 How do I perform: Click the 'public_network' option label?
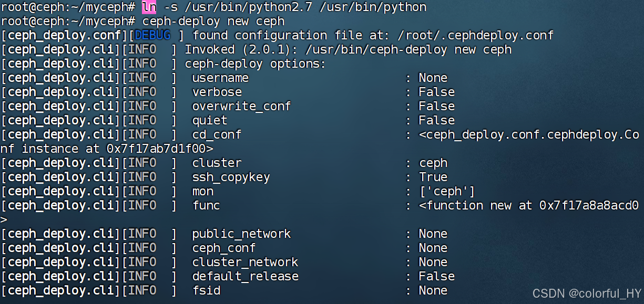tap(241, 234)
